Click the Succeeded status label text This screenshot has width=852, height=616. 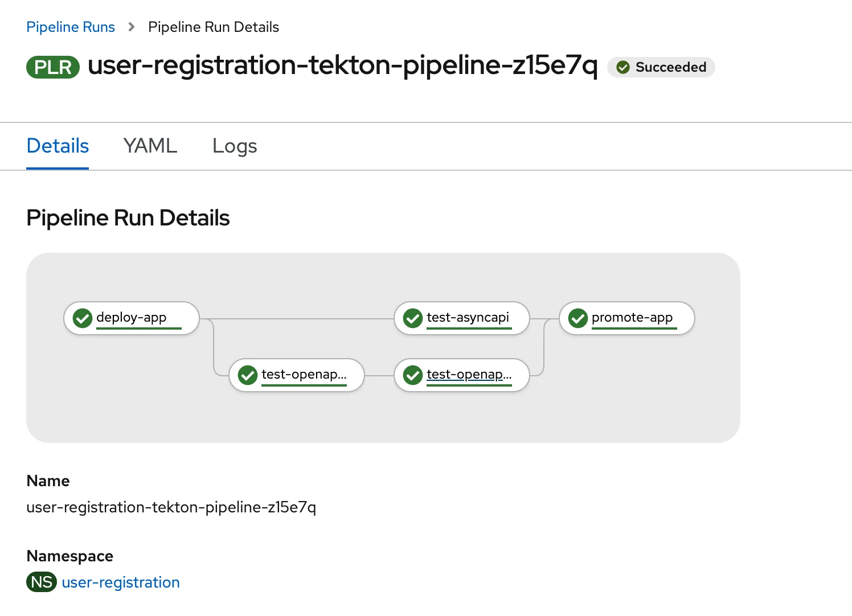pos(670,67)
